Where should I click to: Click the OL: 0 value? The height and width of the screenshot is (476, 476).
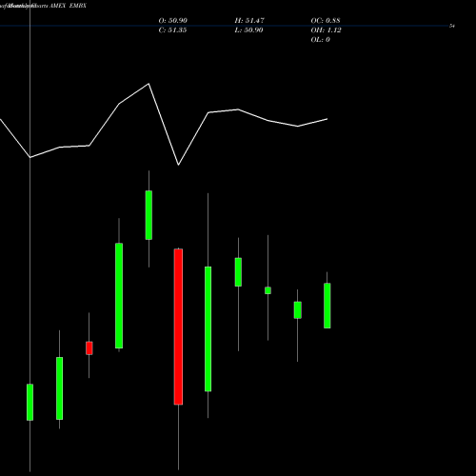tap(320, 39)
